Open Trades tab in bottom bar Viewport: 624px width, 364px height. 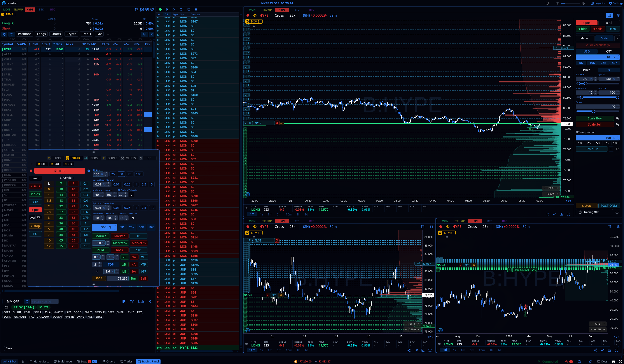pyautogui.click(x=126, y=362)
